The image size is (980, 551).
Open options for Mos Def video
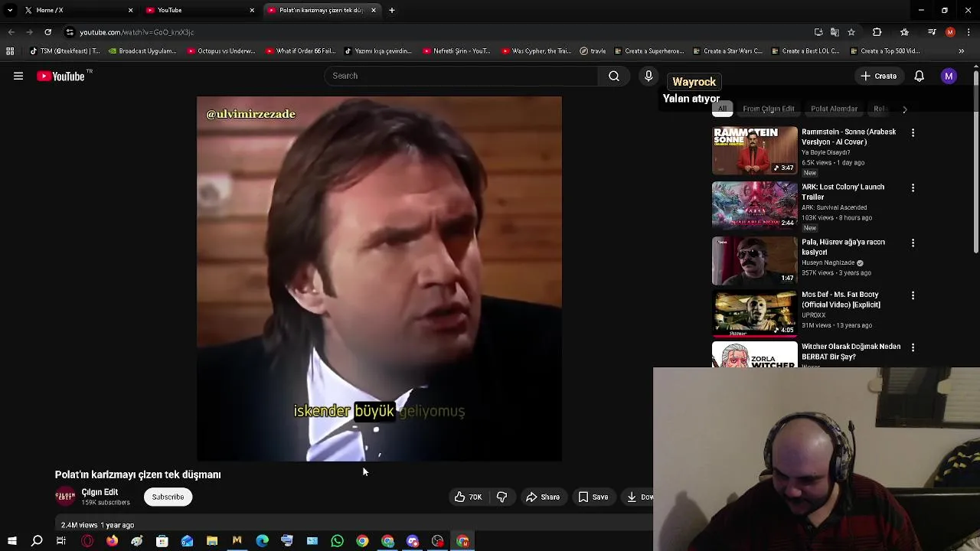point(913,295)
